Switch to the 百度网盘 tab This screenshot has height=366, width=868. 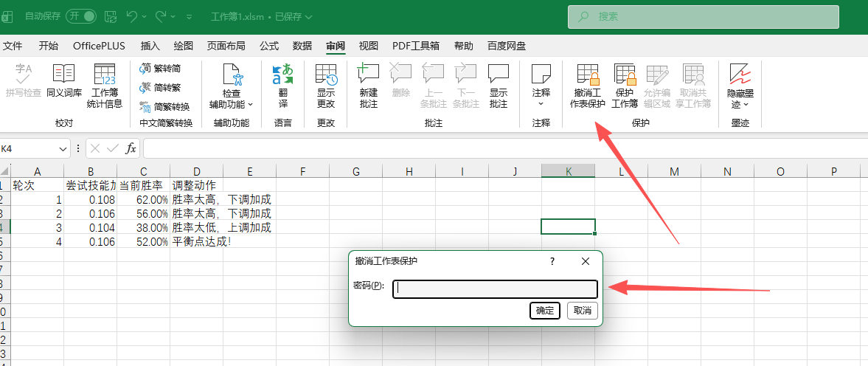coord(507,46)
